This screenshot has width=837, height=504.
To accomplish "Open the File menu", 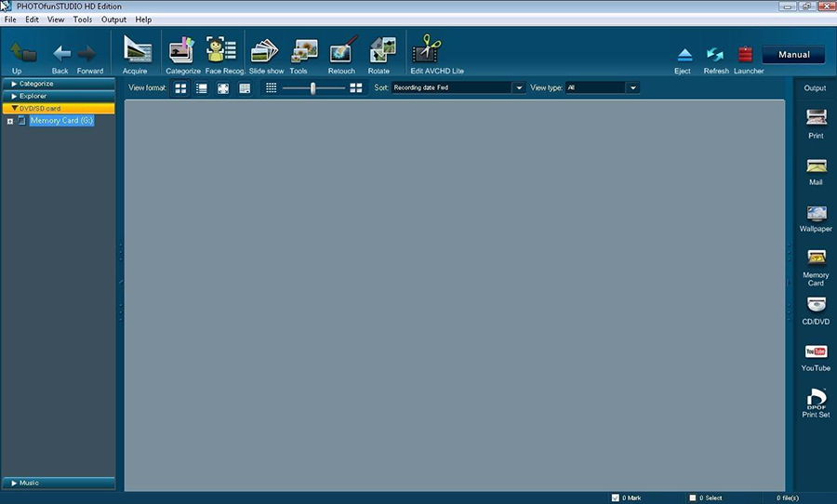I will coord(10,20).
